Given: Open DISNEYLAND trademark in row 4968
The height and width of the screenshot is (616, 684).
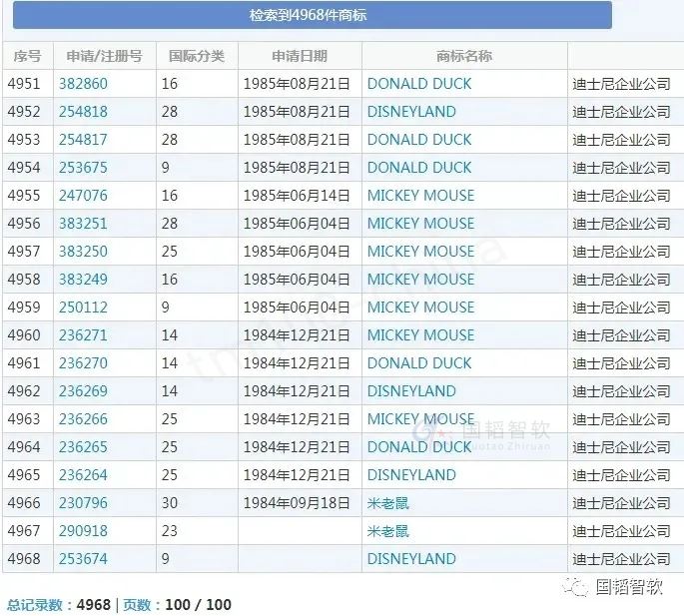Looking at the screenshot, I should 411,558.
